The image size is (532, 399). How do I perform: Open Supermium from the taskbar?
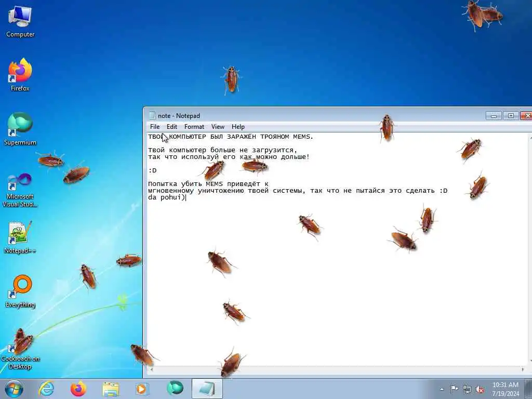click(x=175, y=388)
